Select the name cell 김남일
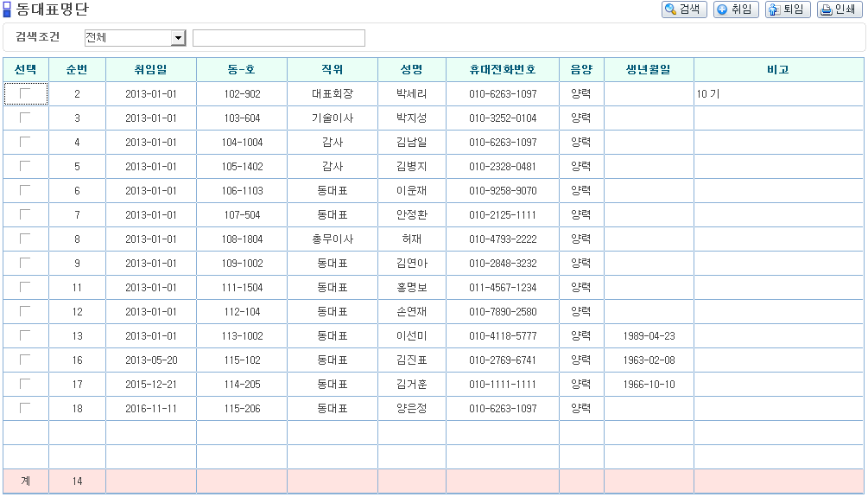Viewport: 868px width, 497px height. point(412,143)
